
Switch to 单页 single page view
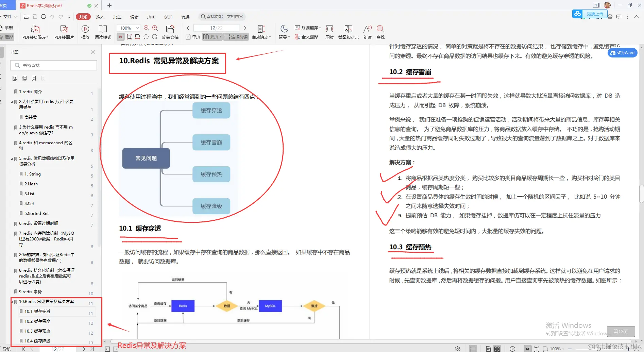point(192,37)
